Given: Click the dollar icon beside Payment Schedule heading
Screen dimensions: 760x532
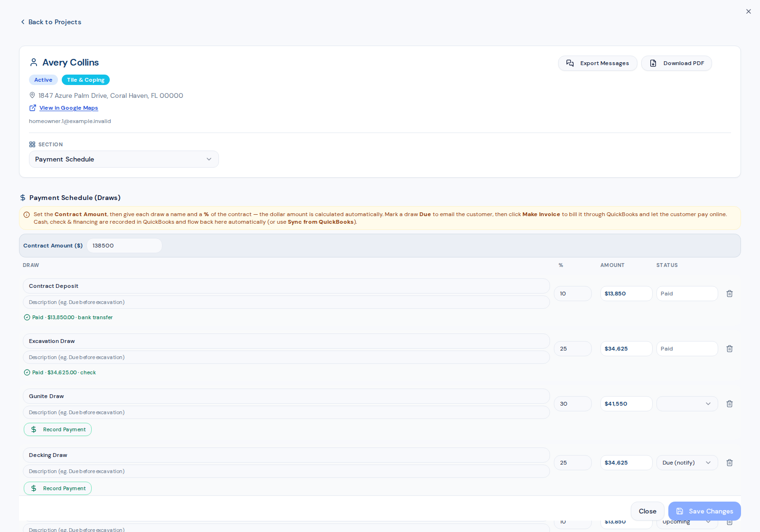Looking at the screenshot, I should 23,198.
